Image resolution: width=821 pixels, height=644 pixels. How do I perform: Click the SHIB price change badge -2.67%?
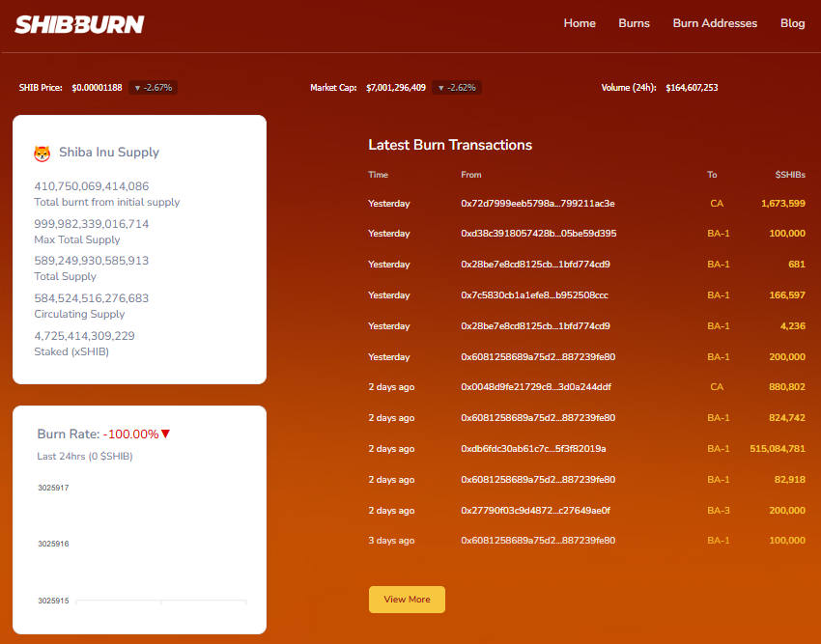[153, 88]
